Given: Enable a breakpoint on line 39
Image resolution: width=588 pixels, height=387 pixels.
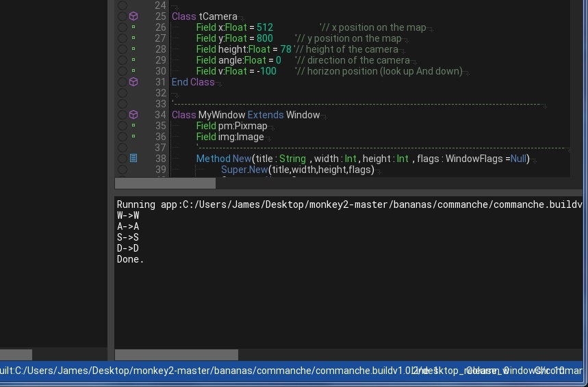Looking at the screenshot, I should pyautogui.click(x=122, y=170).
